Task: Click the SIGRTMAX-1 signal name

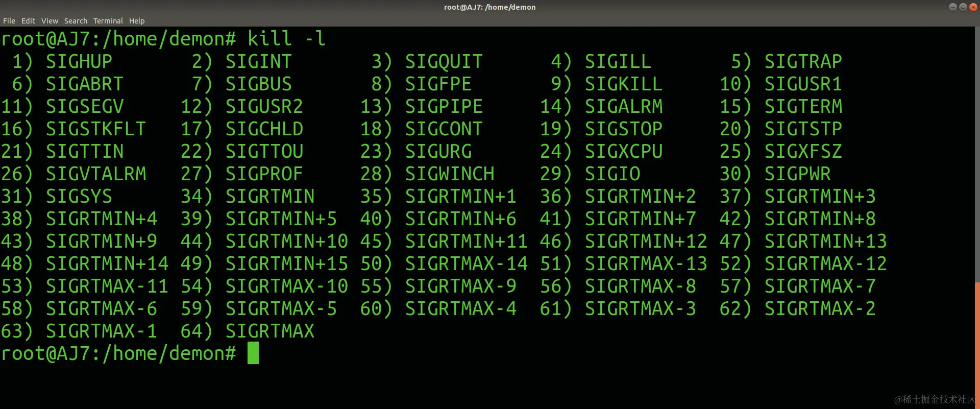Action: tap(102, 331)
